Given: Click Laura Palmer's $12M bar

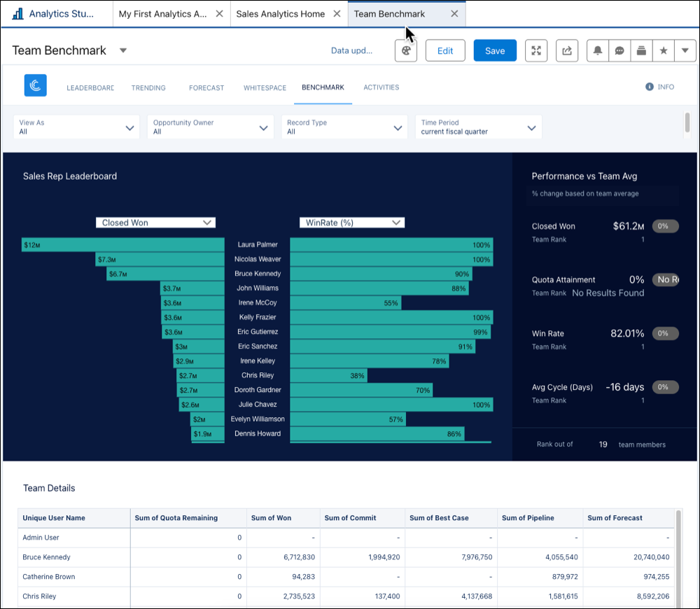Looking at the screenshot, I should coord(122,245).
